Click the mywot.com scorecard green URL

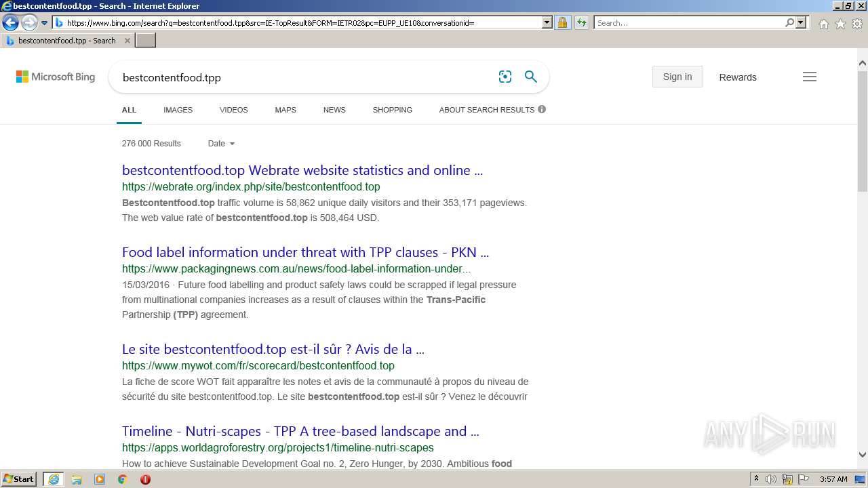tap(258, 365)
